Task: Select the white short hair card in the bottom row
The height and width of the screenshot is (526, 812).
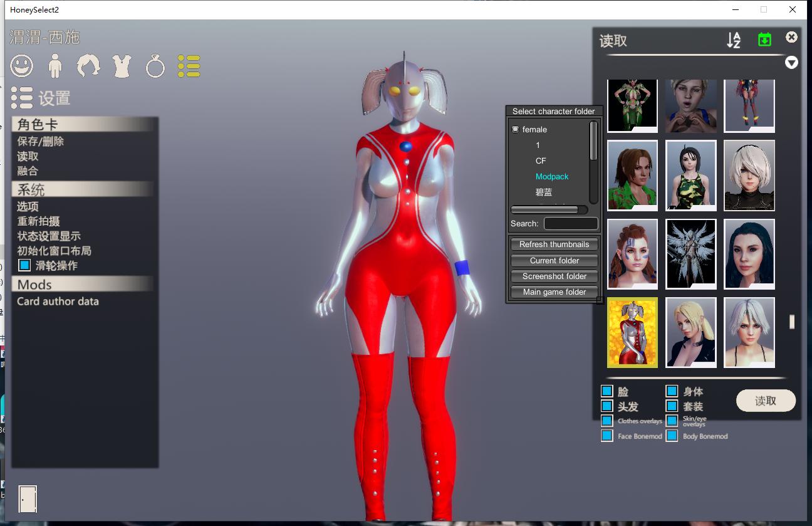Action: (749, 332)
